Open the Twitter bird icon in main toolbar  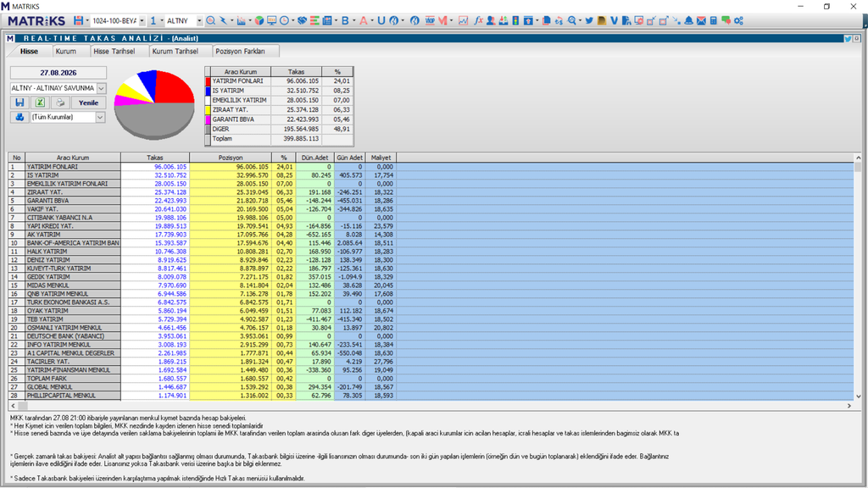pos(589,20)
